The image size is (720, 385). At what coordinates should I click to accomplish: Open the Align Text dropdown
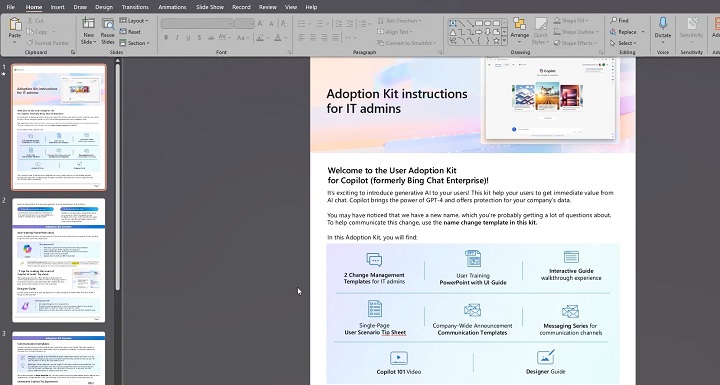(395, 32)
